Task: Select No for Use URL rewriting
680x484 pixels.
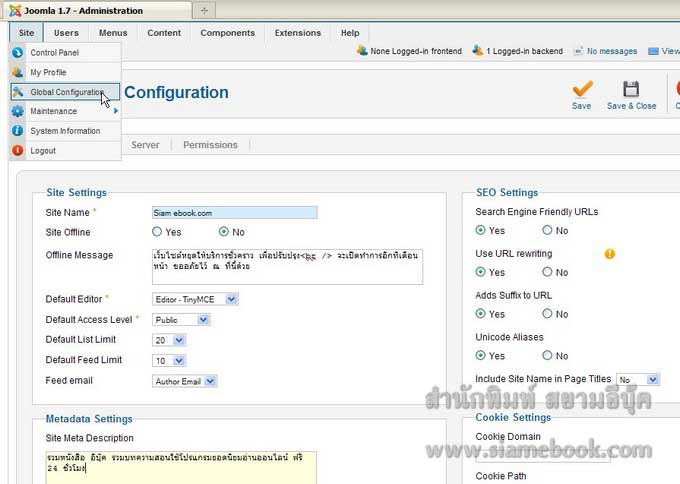Action: click(x=547, y=272)
